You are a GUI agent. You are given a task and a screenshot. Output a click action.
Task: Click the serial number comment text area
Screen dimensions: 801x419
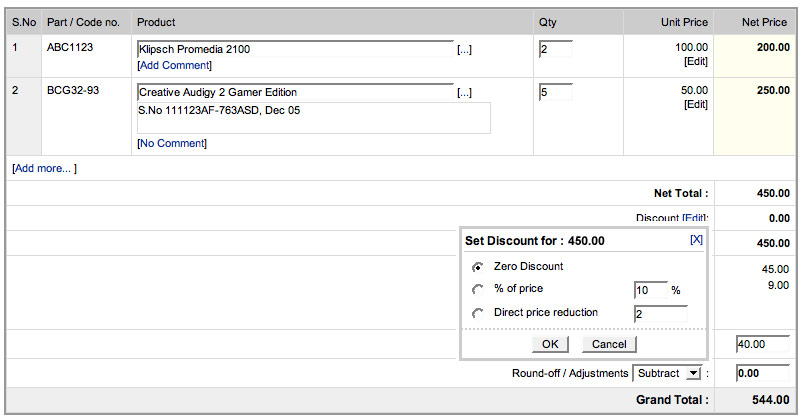point(313,118)
